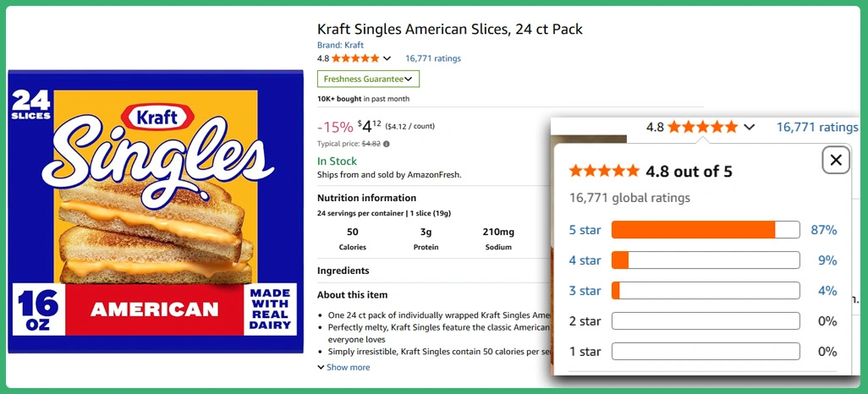Collapse the chevron above the ratings popup
Image resolution: width=868 pixels, height=394 pixels.
pos(749,128)
